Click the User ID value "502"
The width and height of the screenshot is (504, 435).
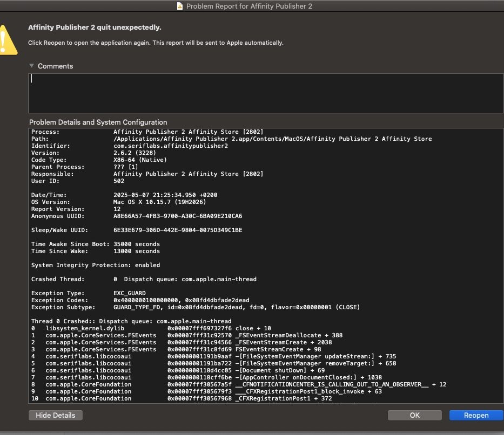(119, 181)
